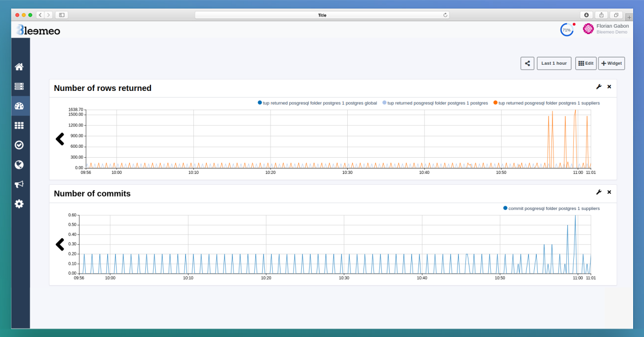The width and height of the screenshot is (644, 337).
Task: Click the 71% circular progress indicator
Action: click(x=566, y=29)
